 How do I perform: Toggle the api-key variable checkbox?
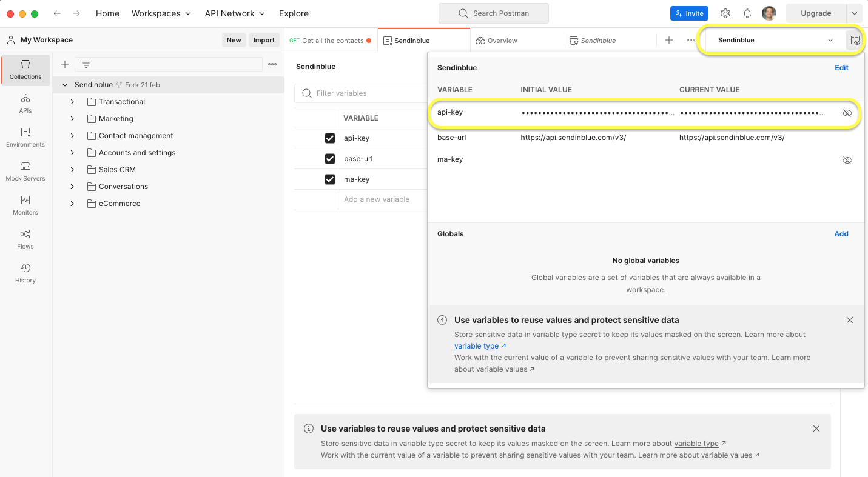330,138
